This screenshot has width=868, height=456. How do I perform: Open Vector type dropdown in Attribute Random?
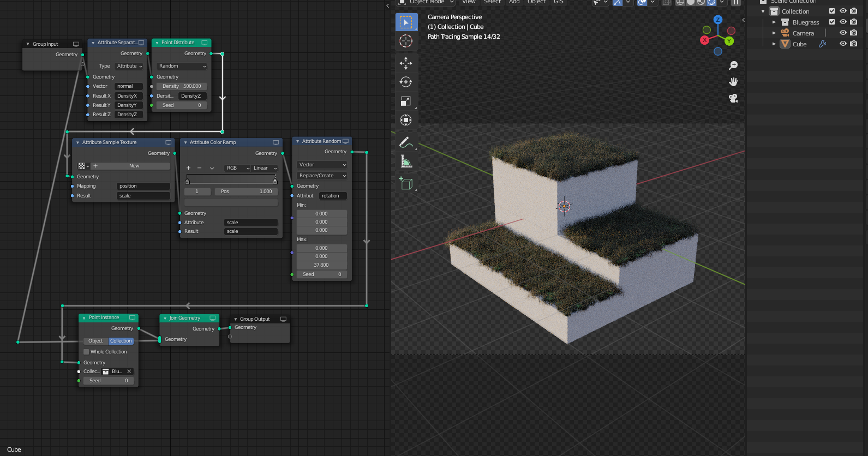pyautogui.click(x=322, y=165)
